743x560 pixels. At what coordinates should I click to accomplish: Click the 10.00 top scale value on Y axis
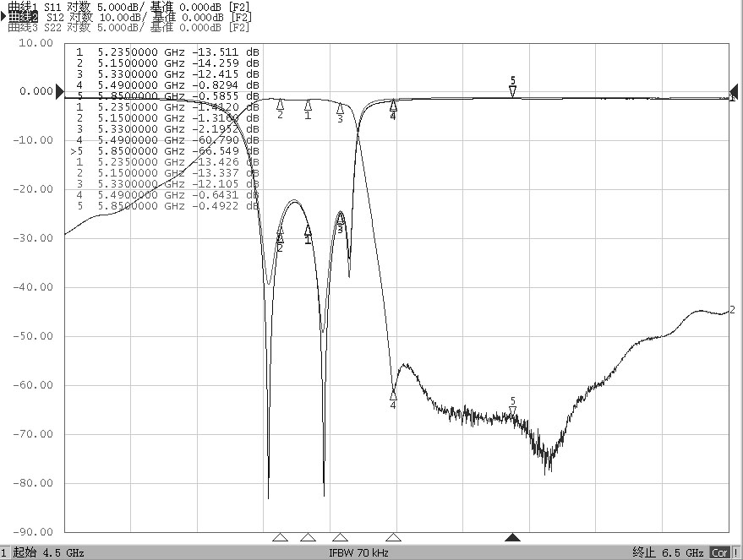pyautogui.click(x=36, y=42)
